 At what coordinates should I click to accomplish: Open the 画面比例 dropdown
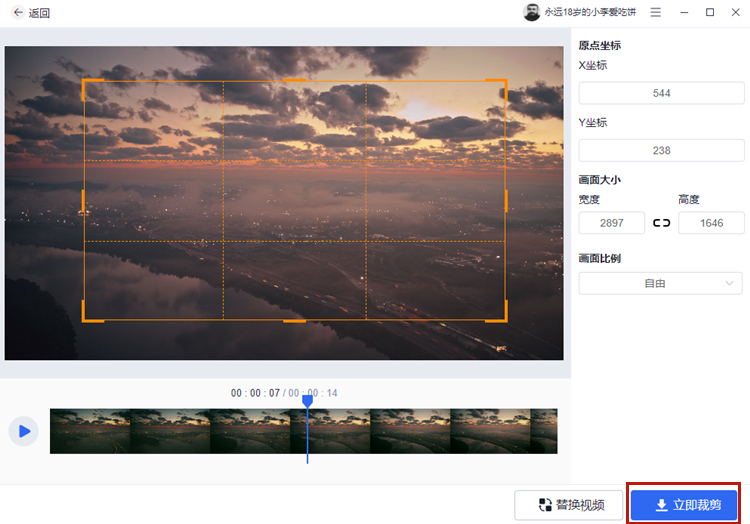click(660, 284)
